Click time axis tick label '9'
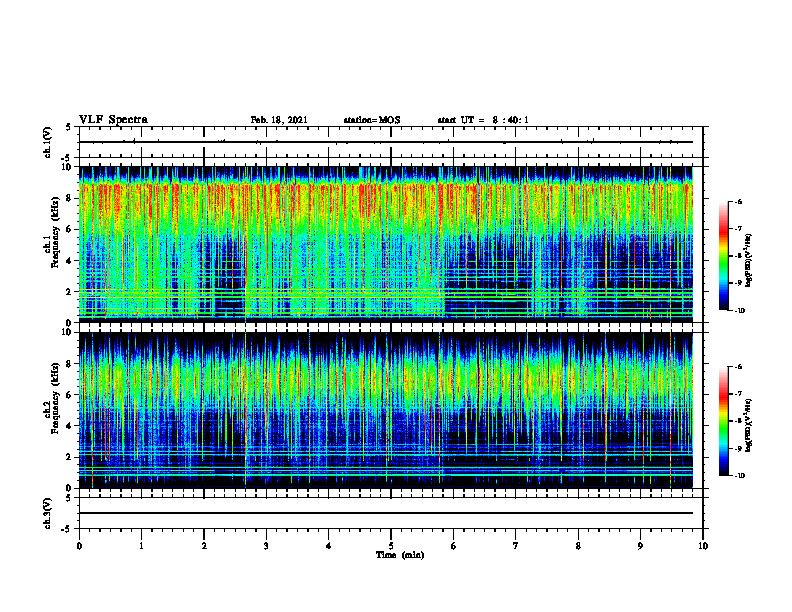Viewport: 792px width, 612px height. pyautogui.click(x=640, y=546)
